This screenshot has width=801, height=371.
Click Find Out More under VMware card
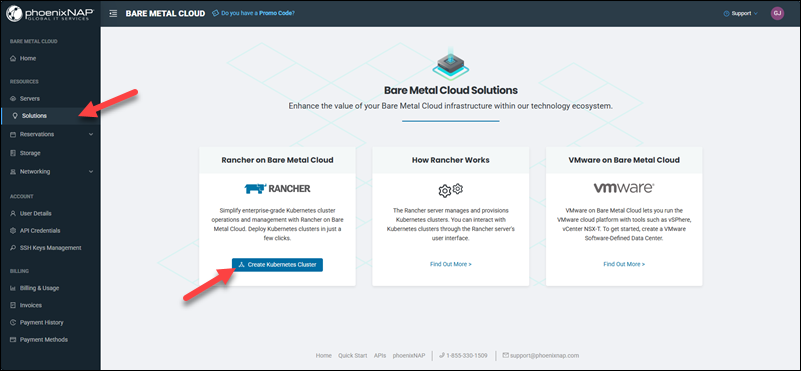pos(624,264)
